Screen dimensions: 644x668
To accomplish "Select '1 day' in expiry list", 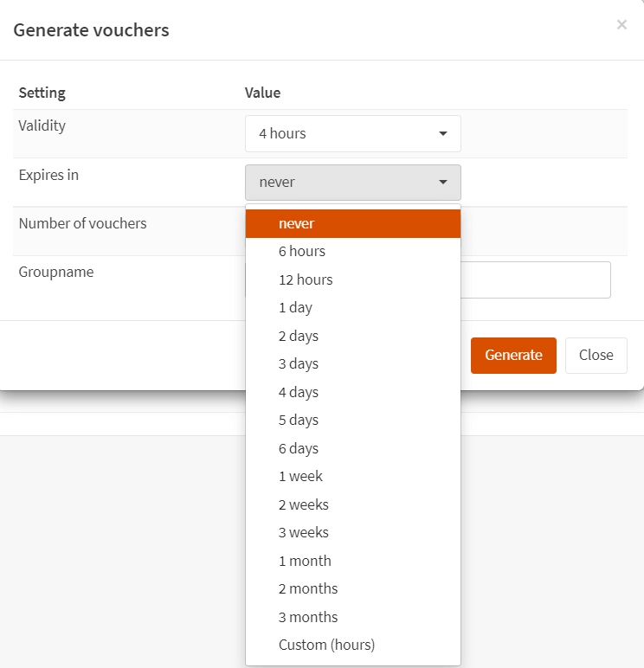I will tap(352, 308).
